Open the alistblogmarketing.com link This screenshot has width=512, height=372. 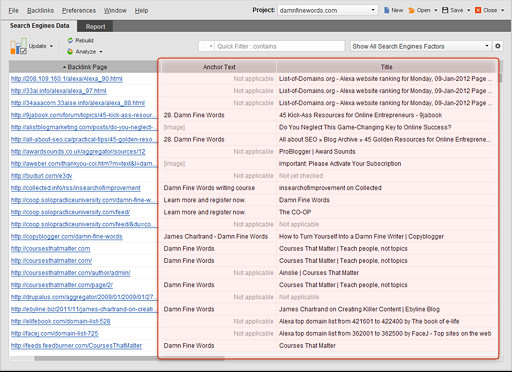83,127
